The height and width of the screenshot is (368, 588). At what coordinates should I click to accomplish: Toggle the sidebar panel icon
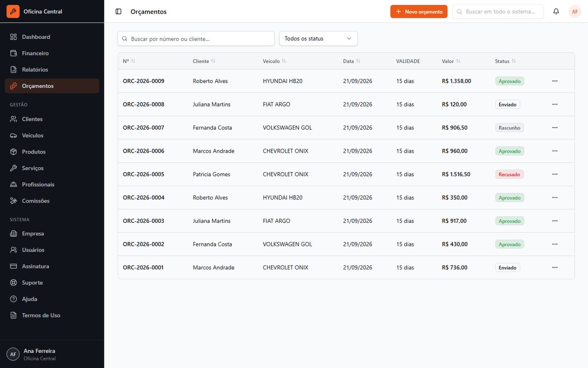coord(118,11)
